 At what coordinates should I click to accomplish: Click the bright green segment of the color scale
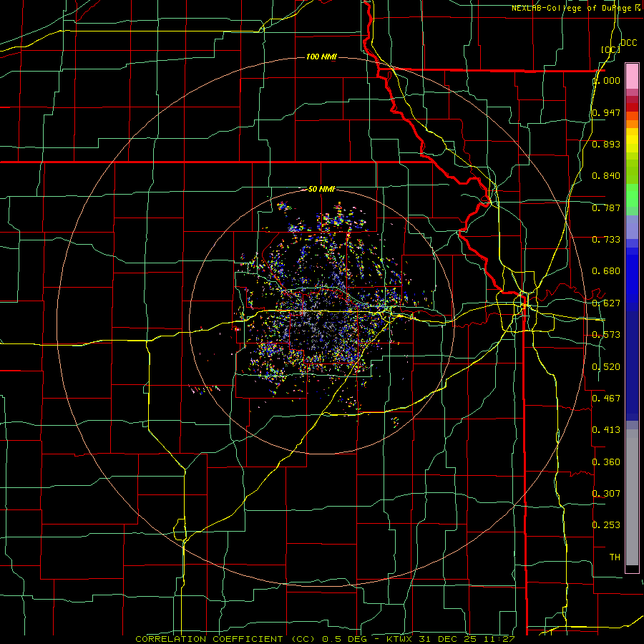tap(632, 195)
